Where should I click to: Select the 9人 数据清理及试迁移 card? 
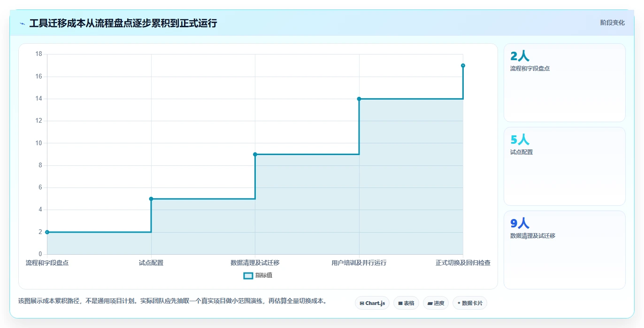pyautogui.click(x=564, y=250)
